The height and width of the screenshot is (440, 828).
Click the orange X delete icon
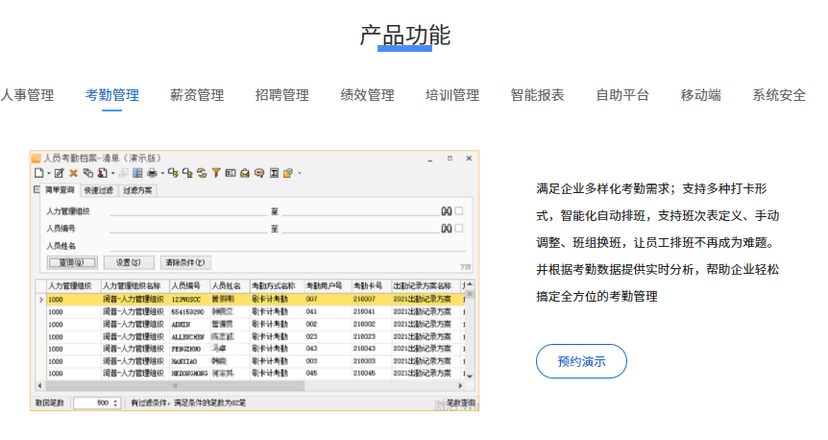coord(73,173)
